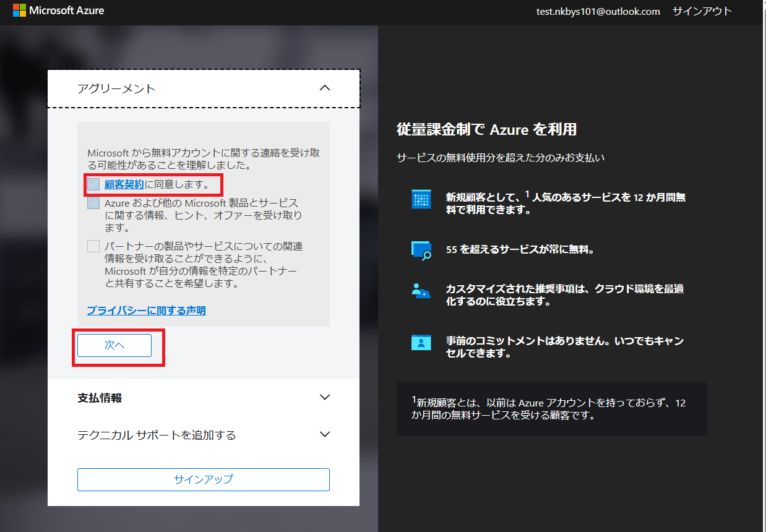Check the パートナーの製品やサービス sharing checkbox
The width and height of the screenshot is (766, 532).
(93, 246)
